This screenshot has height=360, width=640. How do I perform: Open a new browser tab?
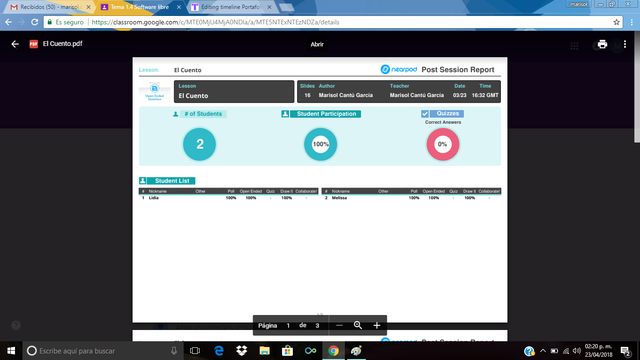point(287,7)
